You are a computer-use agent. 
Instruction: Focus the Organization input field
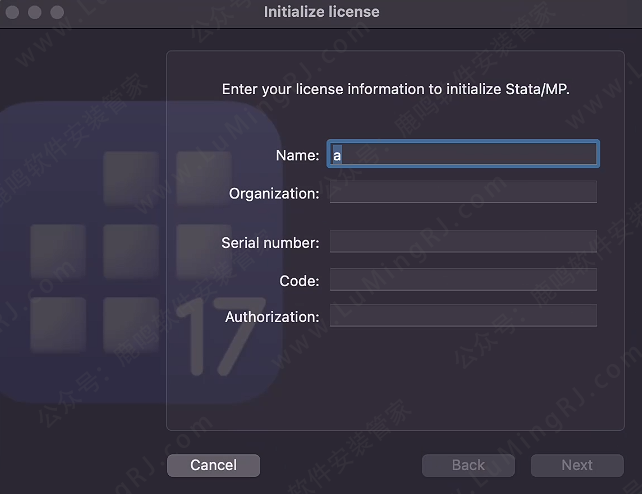[x=463, y=192]
